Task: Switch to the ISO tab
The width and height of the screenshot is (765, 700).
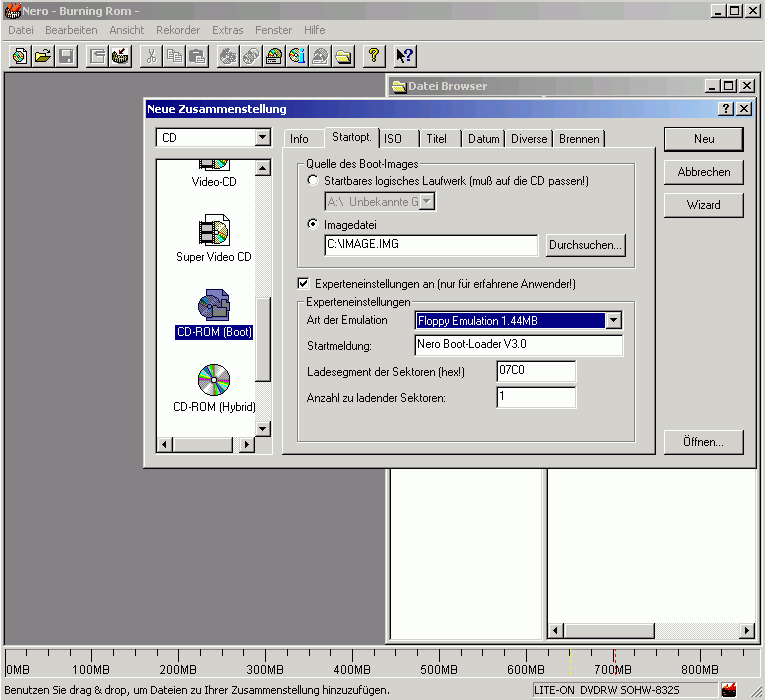Action: (x=394, y=139)
